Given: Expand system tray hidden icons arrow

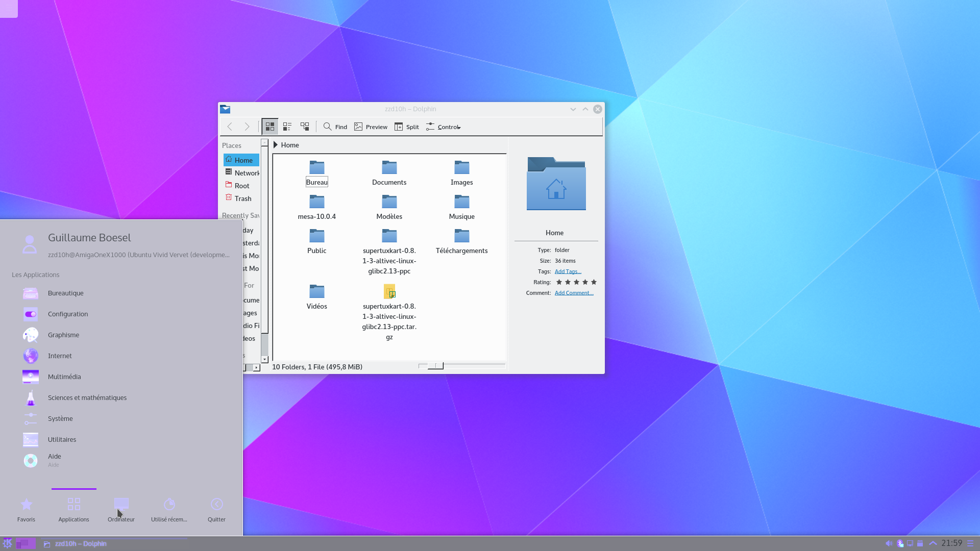Looking at the screenshot, I should coord(933,543).
